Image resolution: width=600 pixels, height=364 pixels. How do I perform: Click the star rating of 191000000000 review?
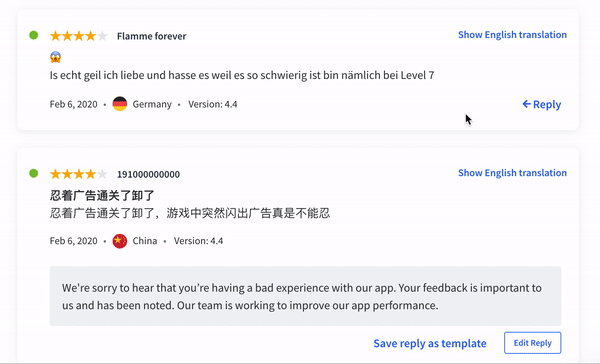(x=79, y=174)
